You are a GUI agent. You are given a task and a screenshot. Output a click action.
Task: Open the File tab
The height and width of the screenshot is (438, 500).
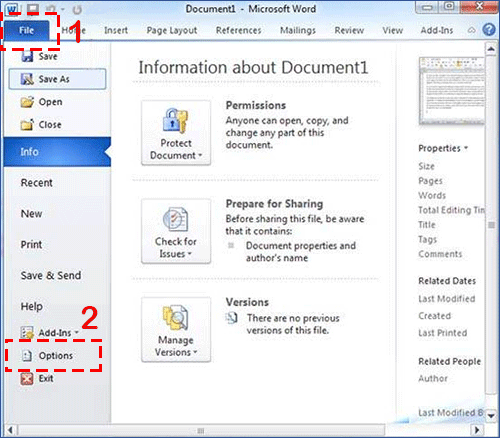click(26, 30)
